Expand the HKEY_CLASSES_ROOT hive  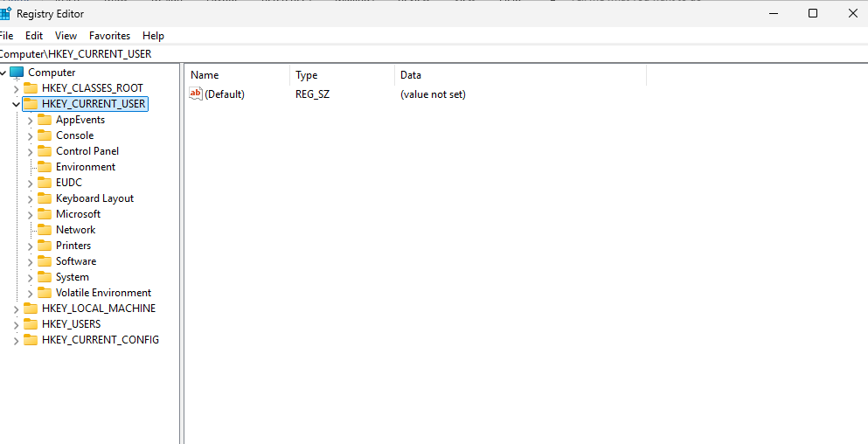[16, 88]
